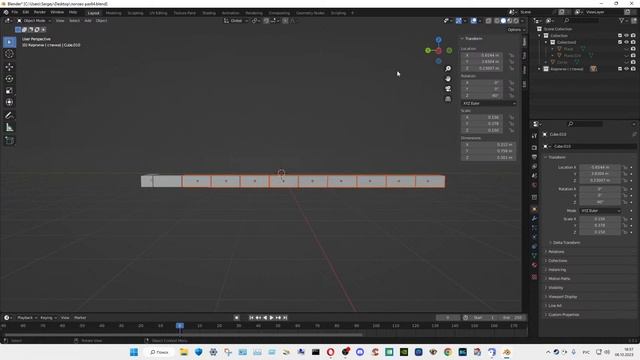Screen dimensions: 640x360
Task: Hide the Кирпичи collection eye icon
Action: point(627,69)
